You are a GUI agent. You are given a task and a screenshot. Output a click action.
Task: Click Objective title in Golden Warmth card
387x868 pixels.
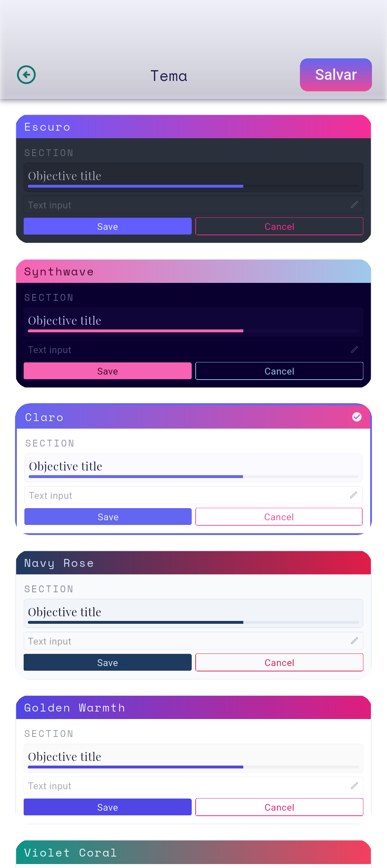[x=64, y=757]
